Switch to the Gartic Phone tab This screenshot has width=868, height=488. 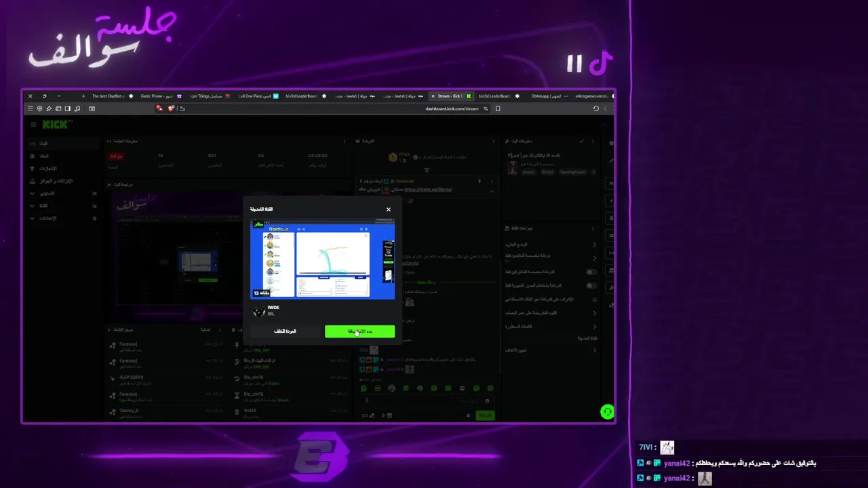[161, 96]
